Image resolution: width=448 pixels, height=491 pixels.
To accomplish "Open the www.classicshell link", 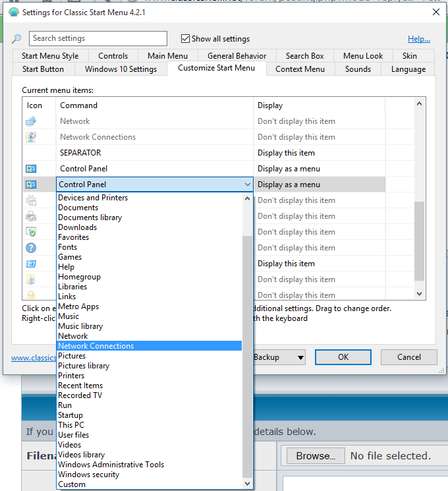I will point(34,358).
